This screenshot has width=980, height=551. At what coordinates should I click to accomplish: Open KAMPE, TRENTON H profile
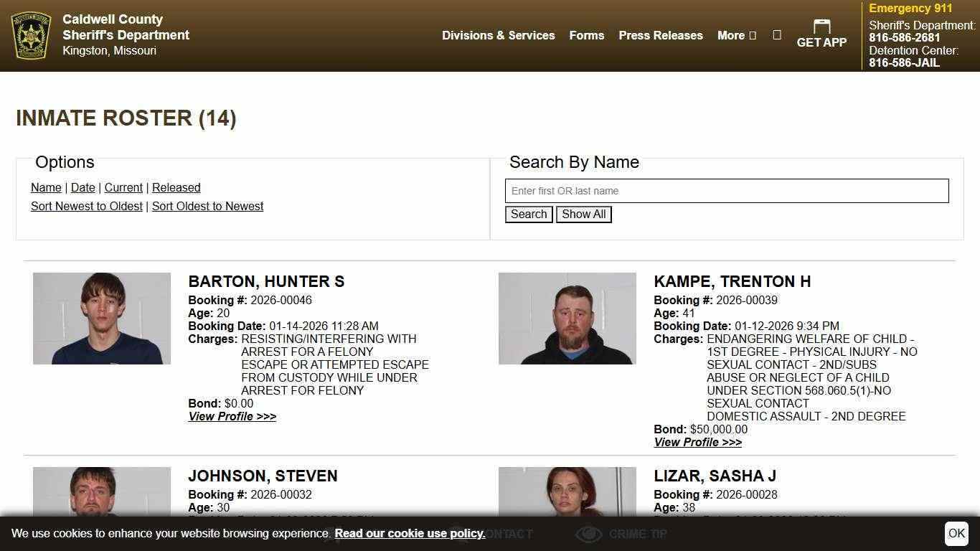tap(697, 442)
